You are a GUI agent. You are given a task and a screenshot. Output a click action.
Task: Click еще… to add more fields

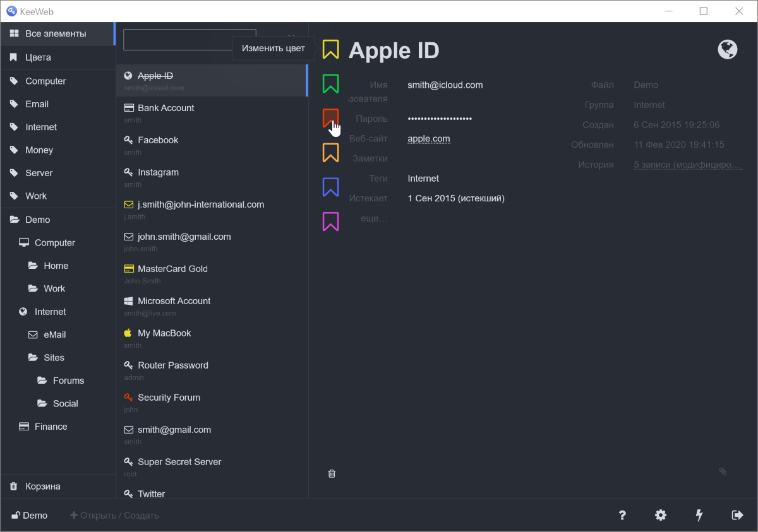point(374,218)
